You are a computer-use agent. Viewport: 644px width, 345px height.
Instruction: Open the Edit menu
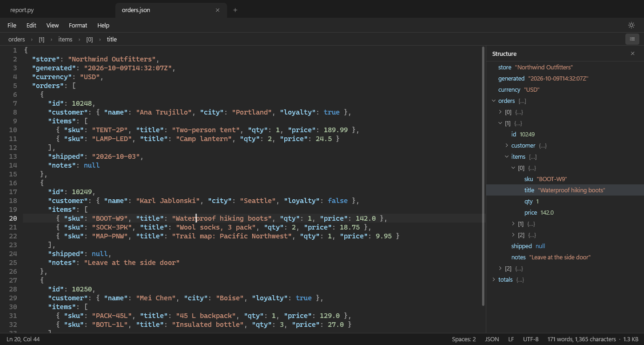(x=31, y=25)
